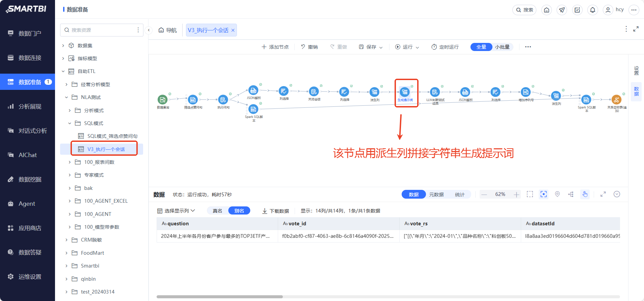The width and height of the screenshot is (644, 301).
Task: Open resource search options dots
Action: (138, 30)
